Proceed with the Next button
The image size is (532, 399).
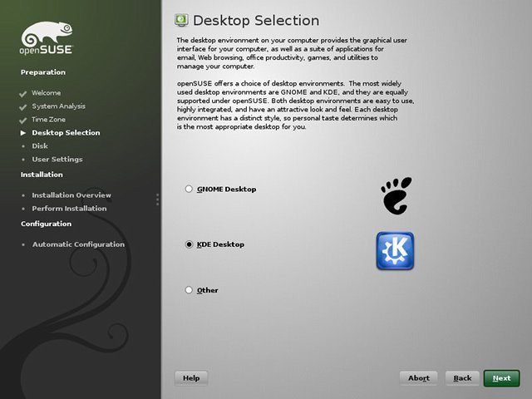pos(501,378)
